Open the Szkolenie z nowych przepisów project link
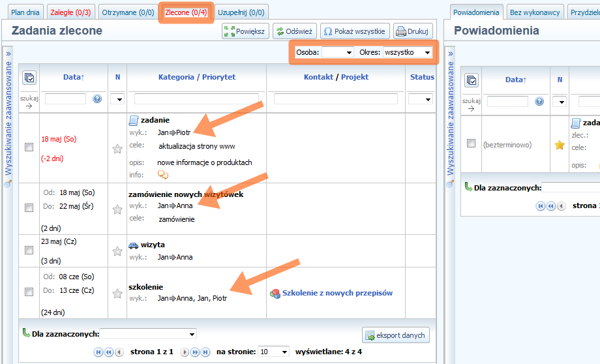Viewport: 600px width, 364px height. (337, 294)
